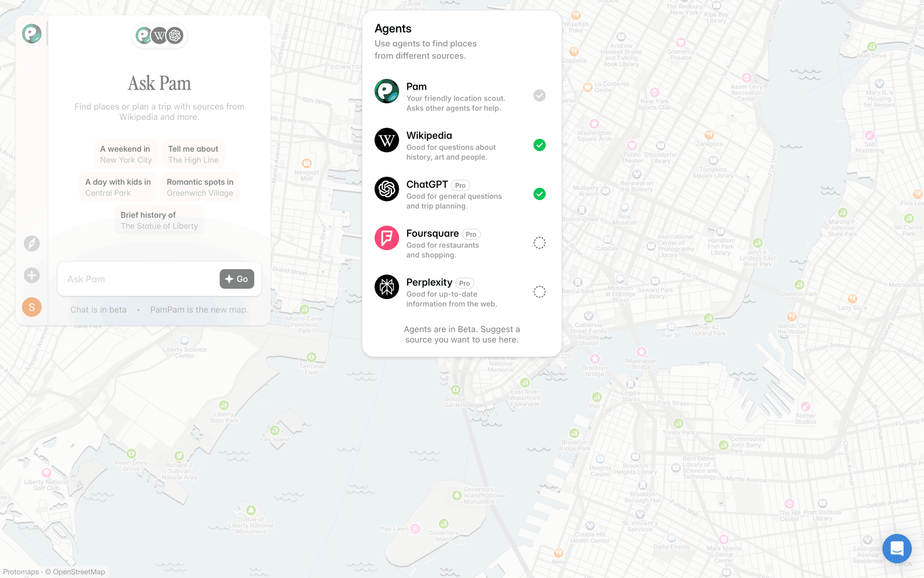Click the Perplexity agent name
The image size is (924, 578).
pos(429,282)
